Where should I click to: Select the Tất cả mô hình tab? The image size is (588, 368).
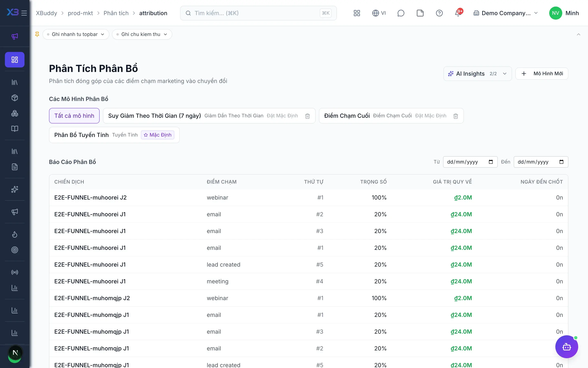(x=74, y=116)
